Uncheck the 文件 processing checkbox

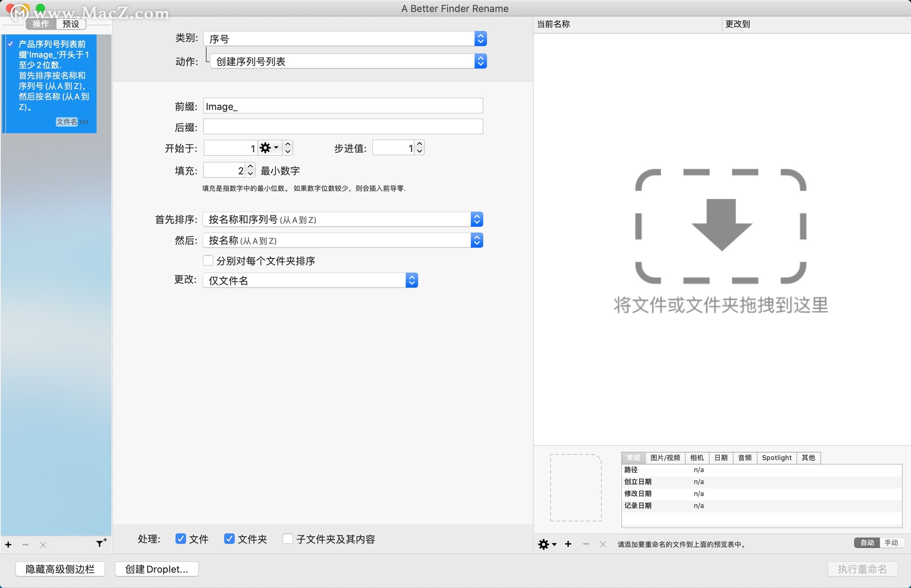pos(180,539)
